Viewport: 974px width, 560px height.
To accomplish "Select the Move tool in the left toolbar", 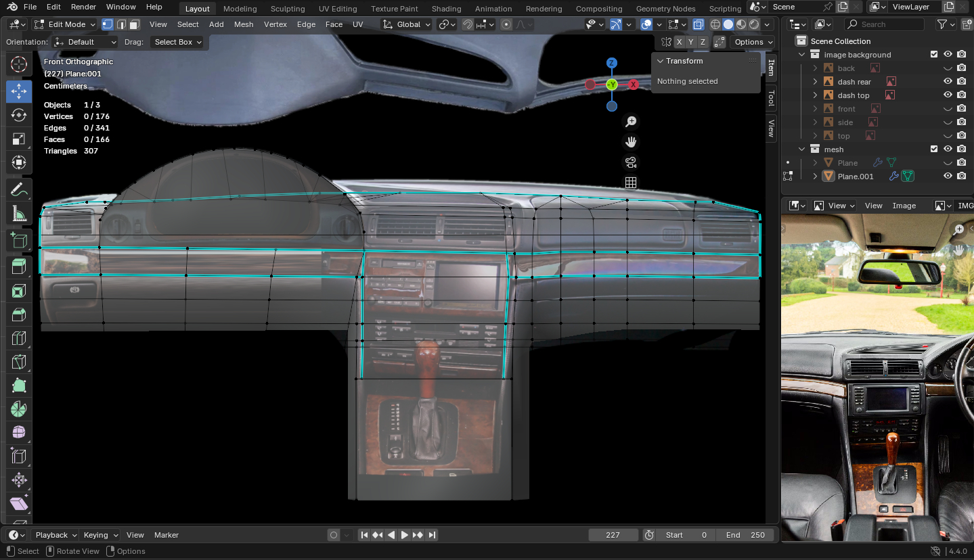I will 19,91.
